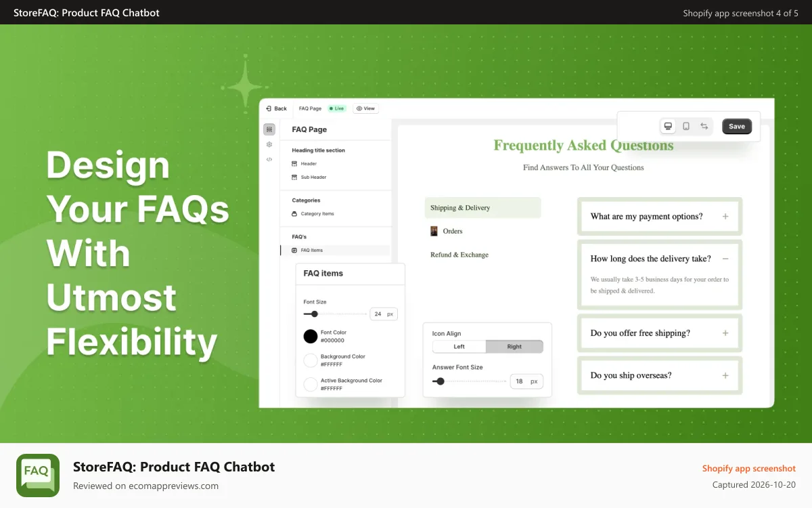This screenshot has height=508, width=812.
Task: Click the Category Items lock icon
Action: coord(294,214)
